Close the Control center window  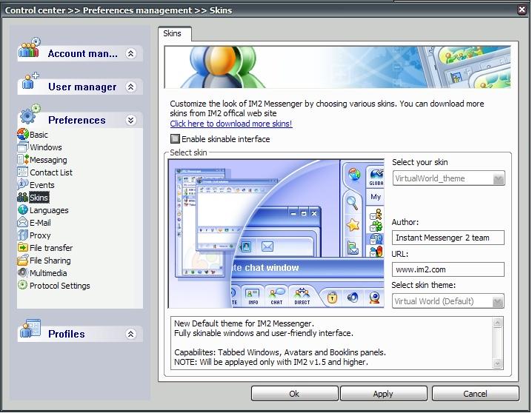[522, 10]
